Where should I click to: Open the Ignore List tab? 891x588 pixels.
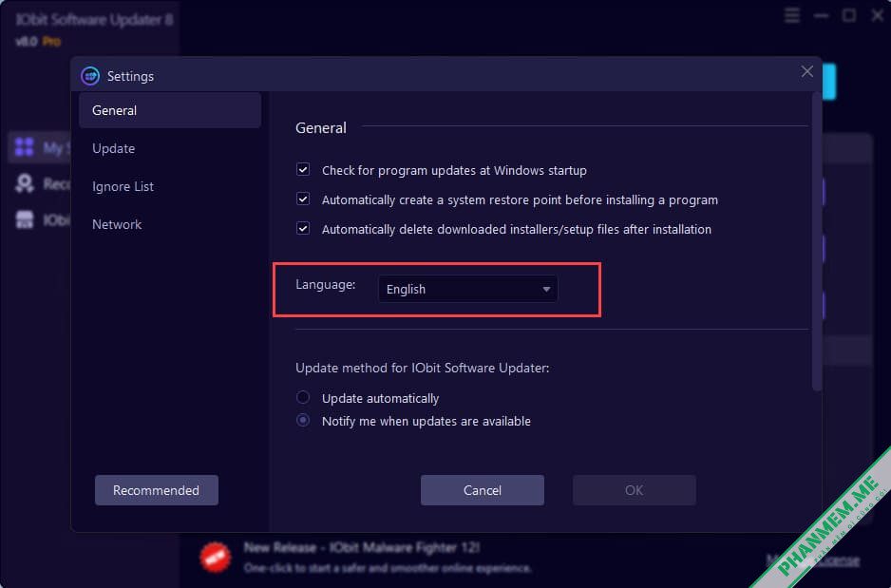coord(123,186)
